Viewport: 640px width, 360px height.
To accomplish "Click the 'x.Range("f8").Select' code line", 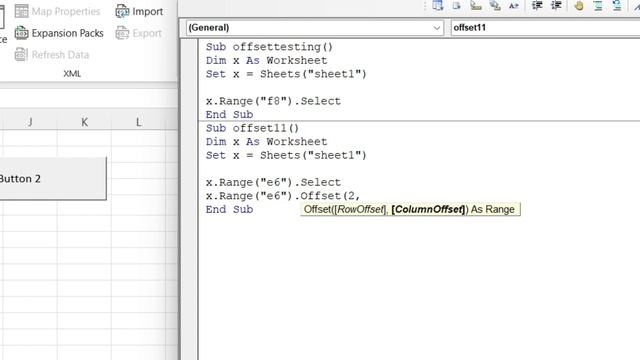I will coord(273,101).
